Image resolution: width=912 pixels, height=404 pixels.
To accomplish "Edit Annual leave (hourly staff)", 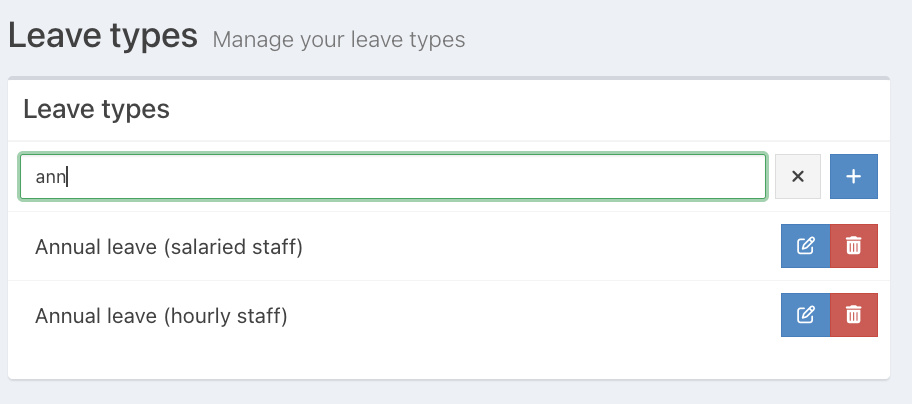I will click(805, 315).
